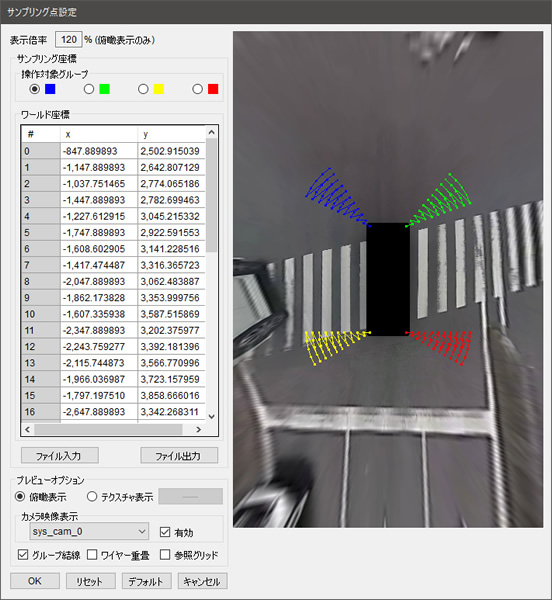Click the green group color swatch

[x=104, y=89]
